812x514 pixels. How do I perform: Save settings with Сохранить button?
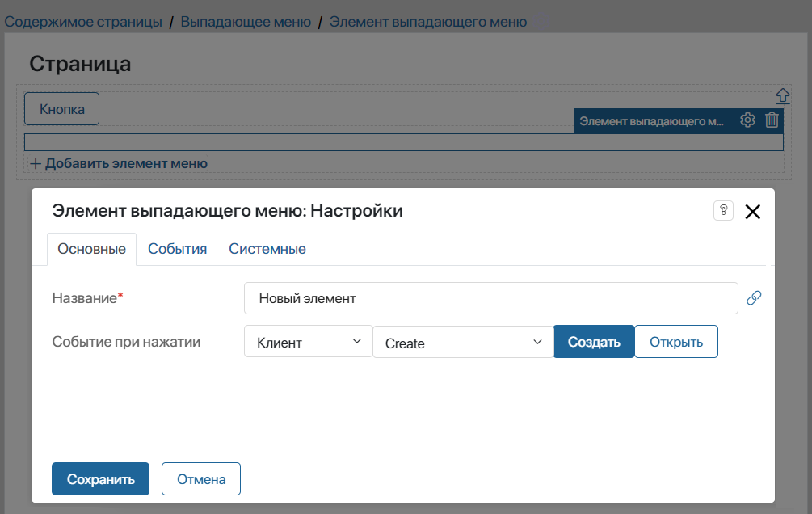(x=100, y=478)
